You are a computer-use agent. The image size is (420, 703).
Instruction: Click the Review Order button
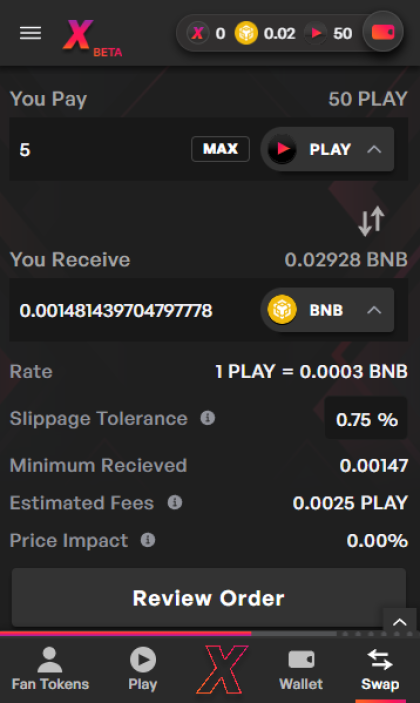[209, 598]
